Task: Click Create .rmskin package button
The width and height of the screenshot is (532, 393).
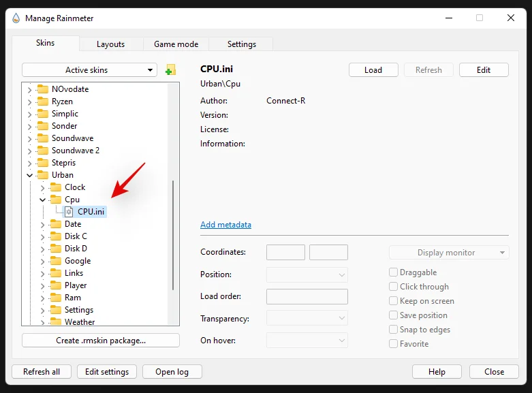Action: tap(101, 341)
